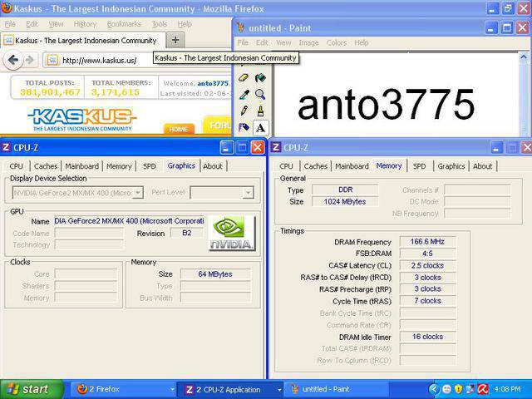Select the Fill With Color bucket tool
Screen dimensions: 532x399
click(260, 77)
